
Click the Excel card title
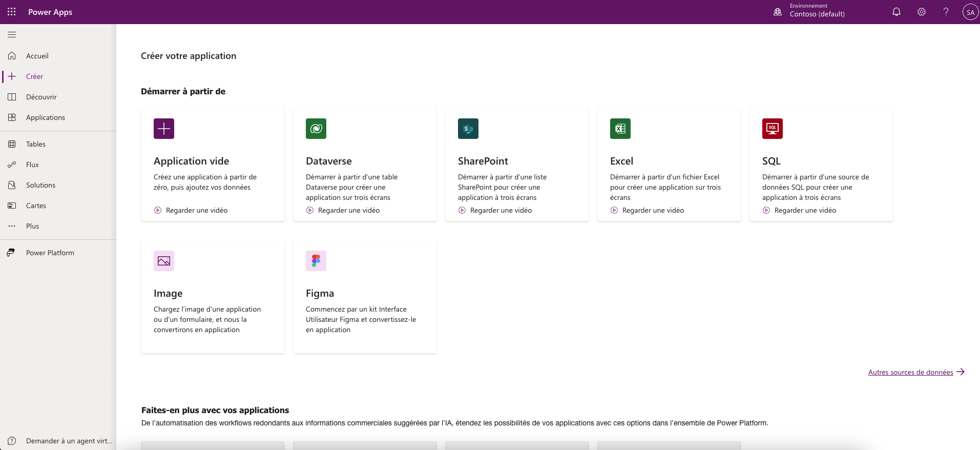[x=622, y=161]
